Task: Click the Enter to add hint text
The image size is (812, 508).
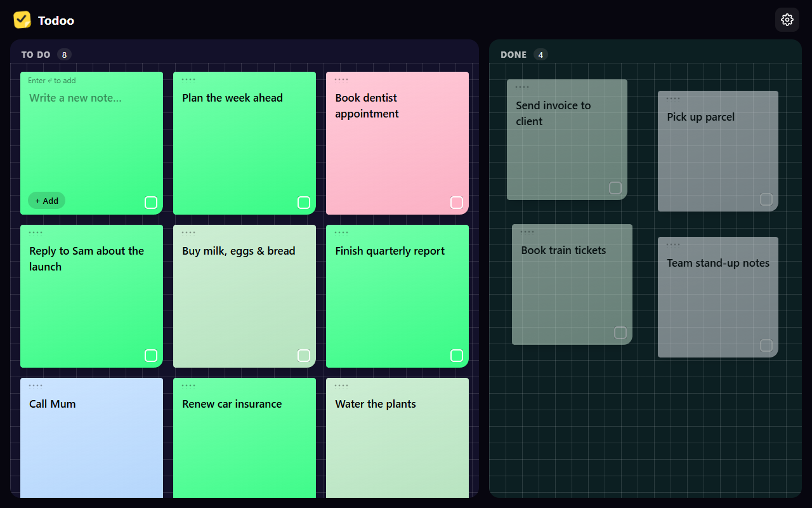Action: pos(52,81)
